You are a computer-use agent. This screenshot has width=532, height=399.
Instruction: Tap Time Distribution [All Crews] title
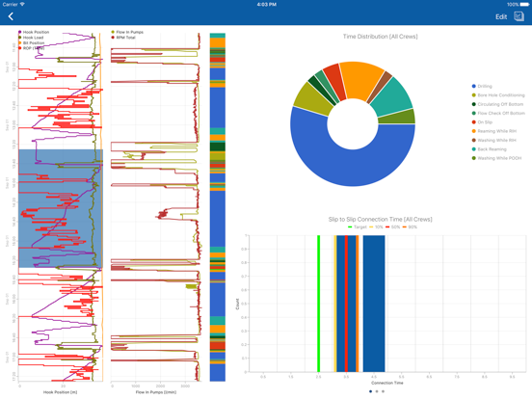pyautogui.click(x=380, y=37)
